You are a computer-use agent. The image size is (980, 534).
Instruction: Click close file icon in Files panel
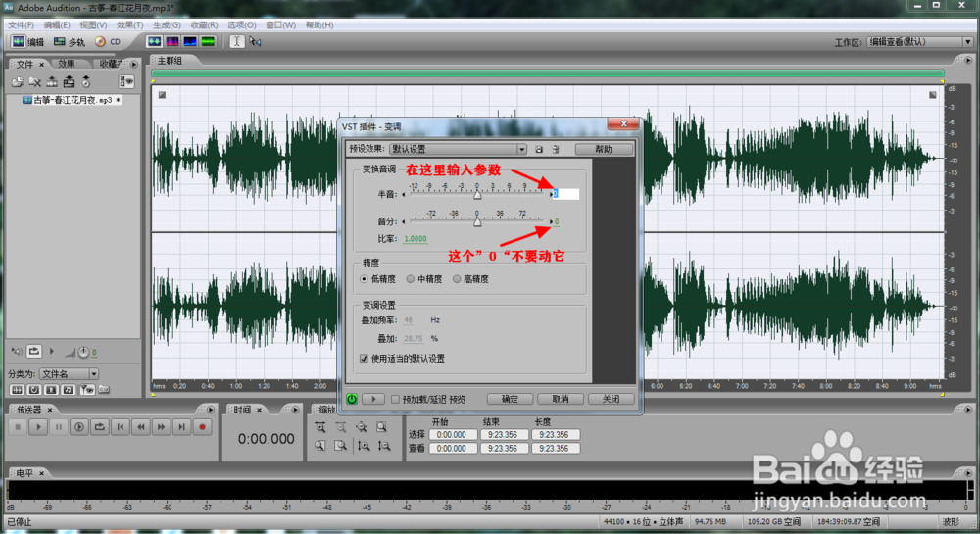(35, 82)
